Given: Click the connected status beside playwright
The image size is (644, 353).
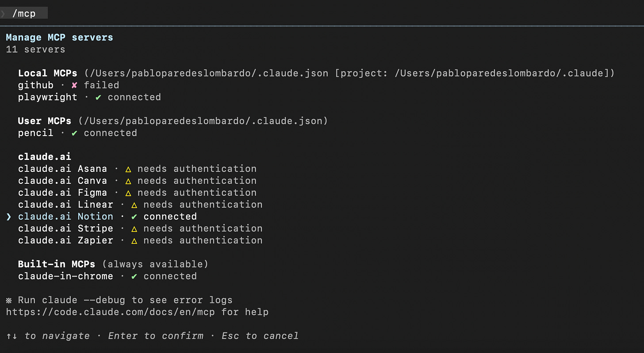Looking at the screenshot, I should click(x=134, y=97).
